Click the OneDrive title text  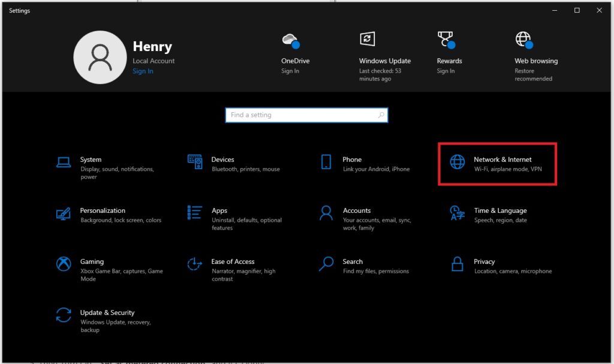(x=295, y=61)
